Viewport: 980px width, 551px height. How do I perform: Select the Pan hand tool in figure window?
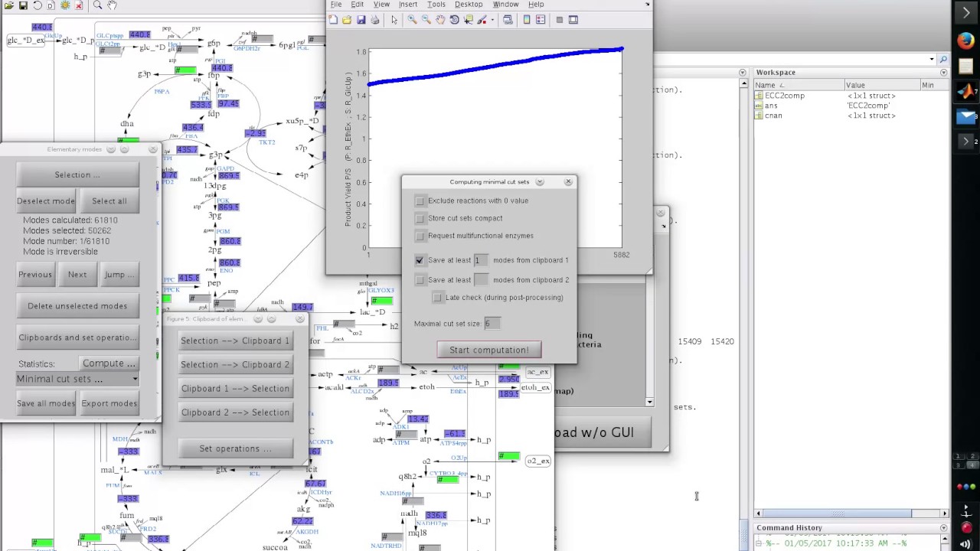(440, 20)
